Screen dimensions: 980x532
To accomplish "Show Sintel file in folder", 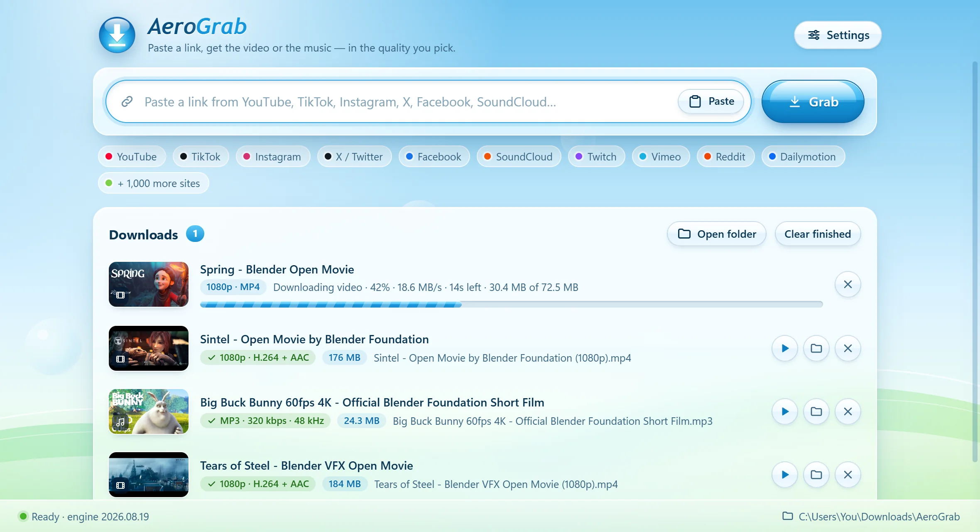I will pyautogui.click(x=816, y=348).
